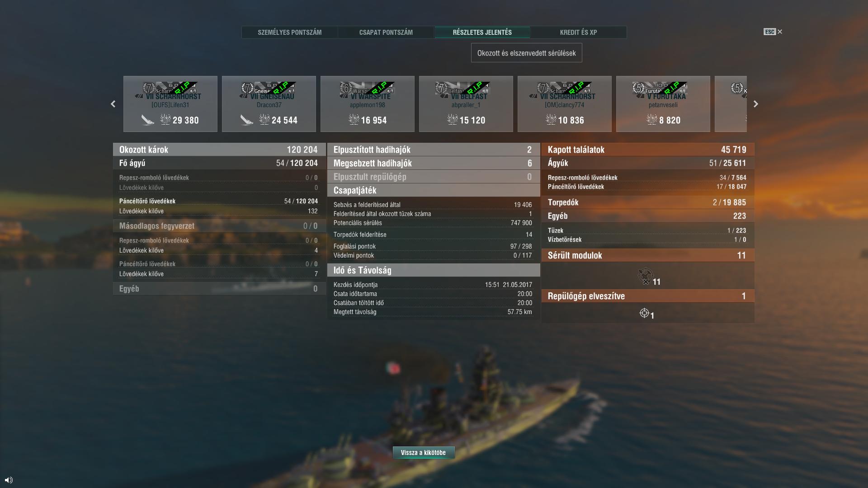868x488 pixels.
Task: Toggle the sound speaker icon
Action: click(x=9, y=480)
